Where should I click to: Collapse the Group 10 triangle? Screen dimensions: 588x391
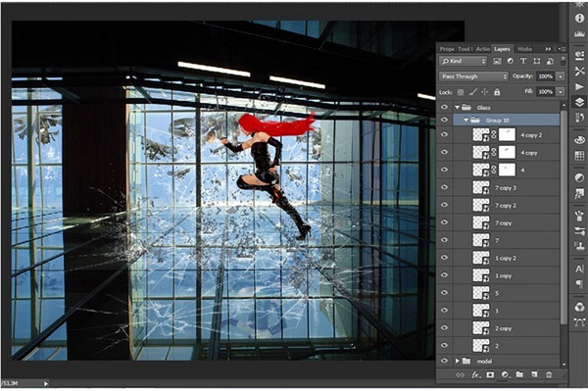(x=465, y=120)
